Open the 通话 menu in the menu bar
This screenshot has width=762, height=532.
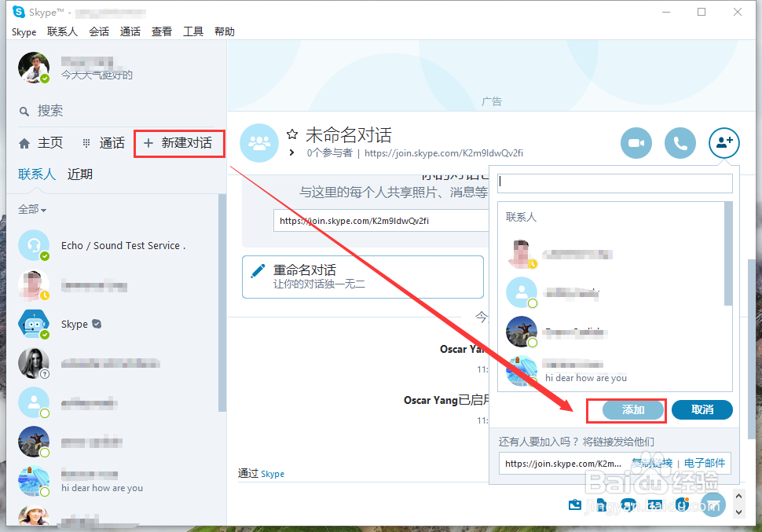130,31
